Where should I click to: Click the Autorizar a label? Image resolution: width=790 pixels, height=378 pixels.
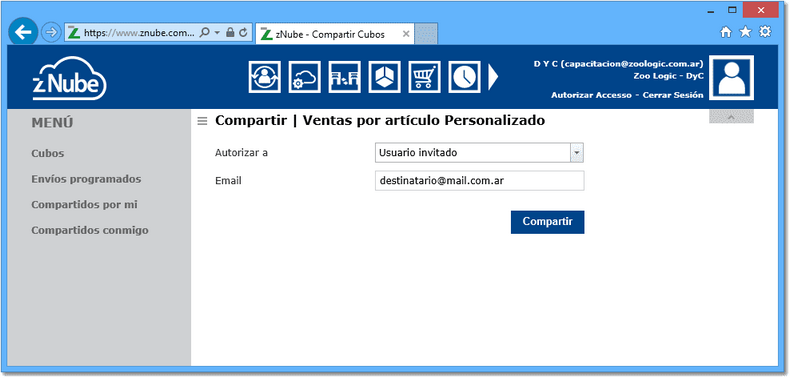pyautogui.click(x=241, y=153)
